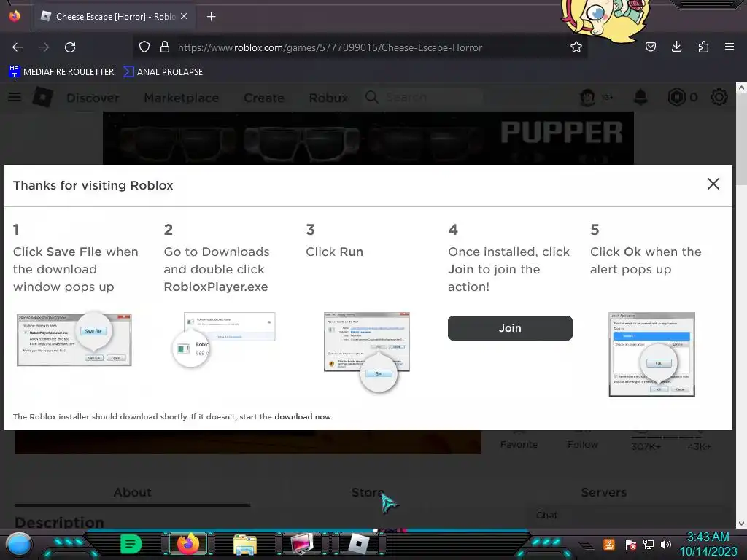This screenshot has height=560, width=747.
Task: Click the Roblox logo home icon
Action: pos(43,97)
